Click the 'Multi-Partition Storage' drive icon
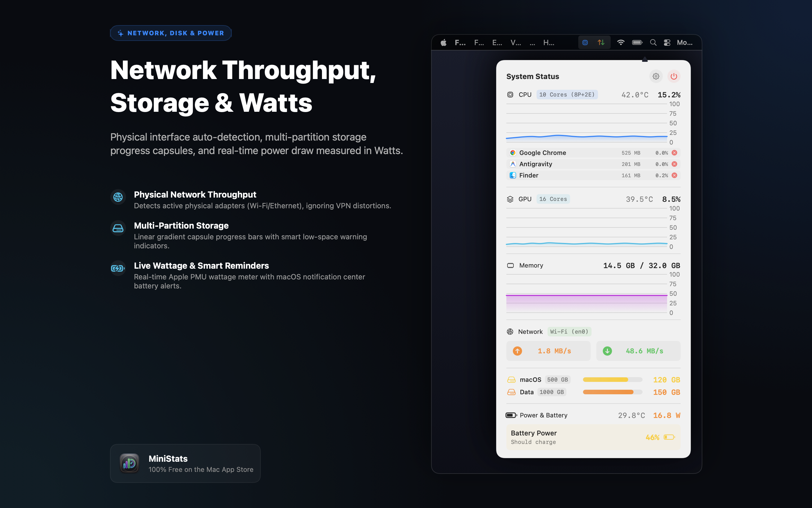The height and width of the screenshot is (508, 812). click(118, 228)
